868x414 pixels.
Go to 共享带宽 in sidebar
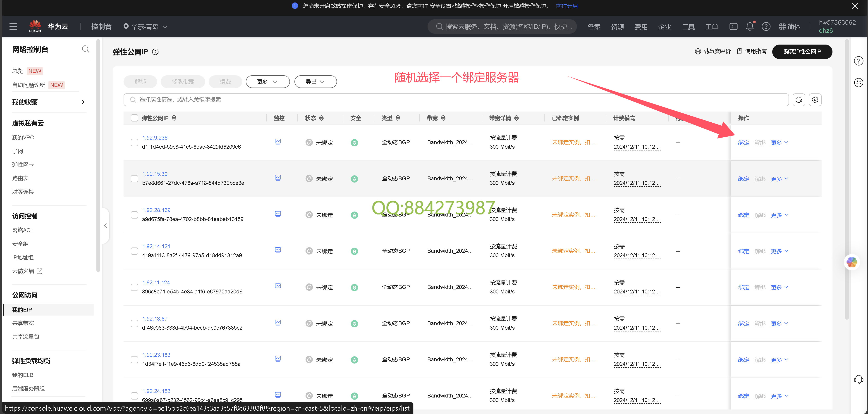[23, 323]
